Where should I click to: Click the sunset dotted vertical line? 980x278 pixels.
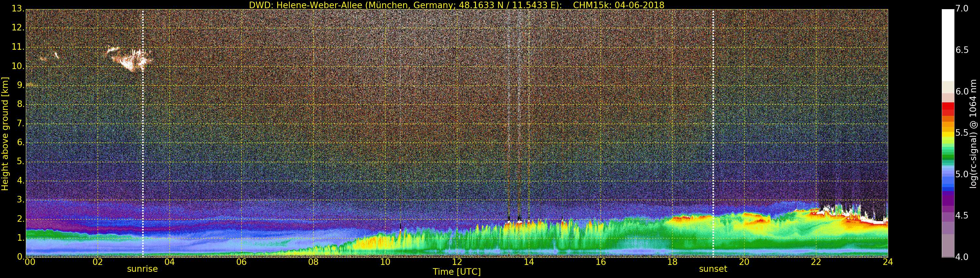[713, 133]
